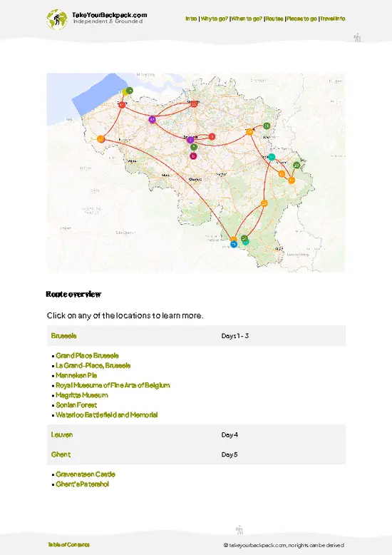Click the red map marker at Bruges
Screen dimensions: 392x555
tap(122, 105)
